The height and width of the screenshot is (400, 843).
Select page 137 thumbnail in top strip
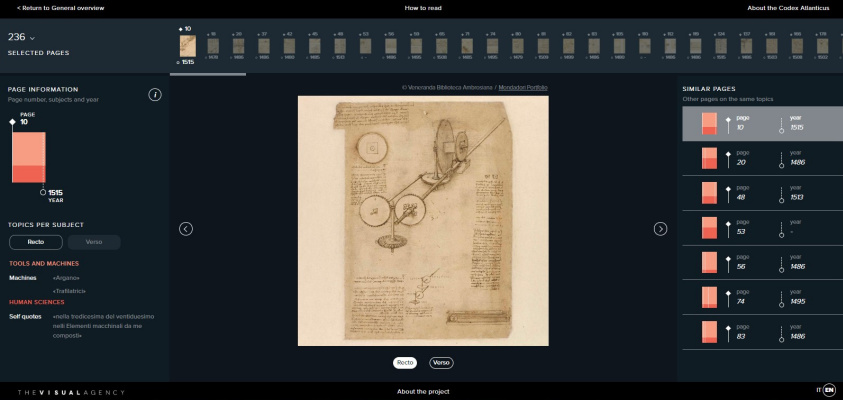pos(746,46)
